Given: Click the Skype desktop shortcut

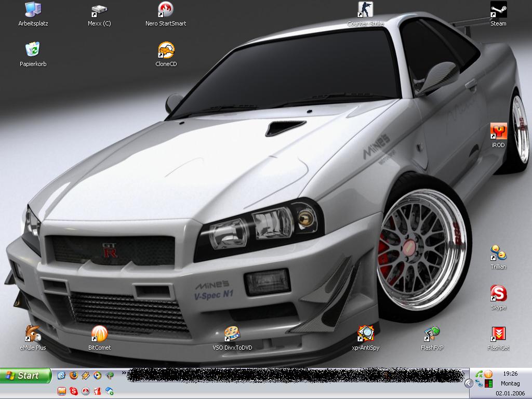Looking at the screenshot, I should 498,294.
